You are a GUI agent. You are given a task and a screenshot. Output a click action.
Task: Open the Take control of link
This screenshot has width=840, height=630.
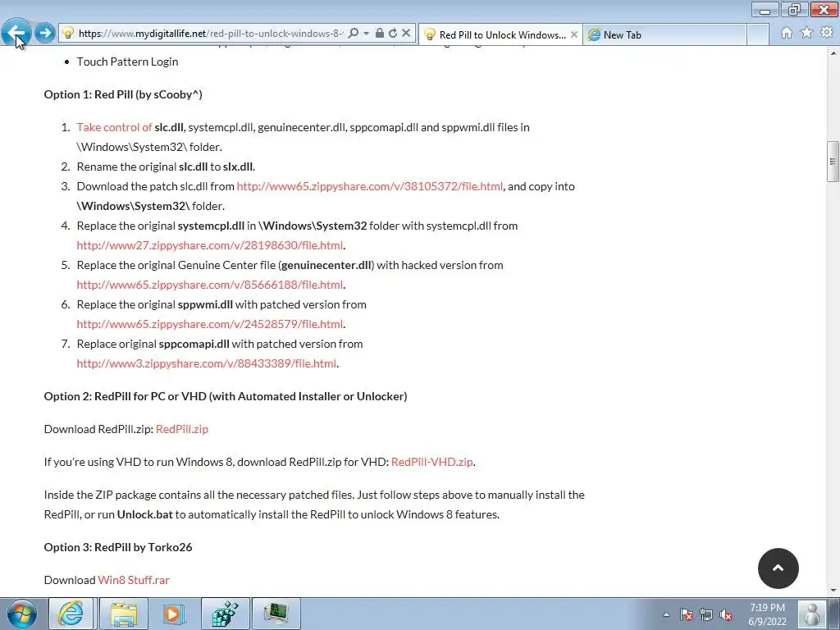(x=114, y=127)
